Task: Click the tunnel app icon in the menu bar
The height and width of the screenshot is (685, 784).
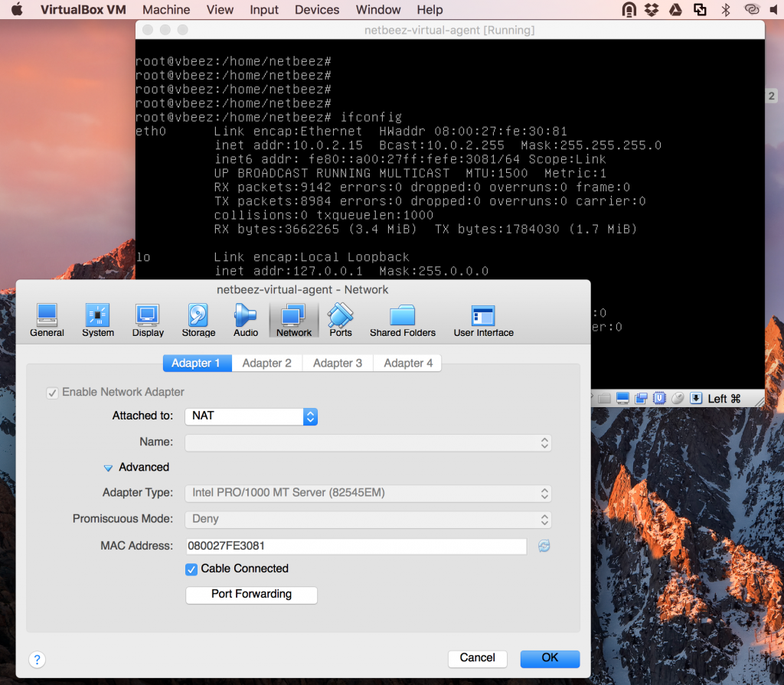Action: click(x=629, y=9)
